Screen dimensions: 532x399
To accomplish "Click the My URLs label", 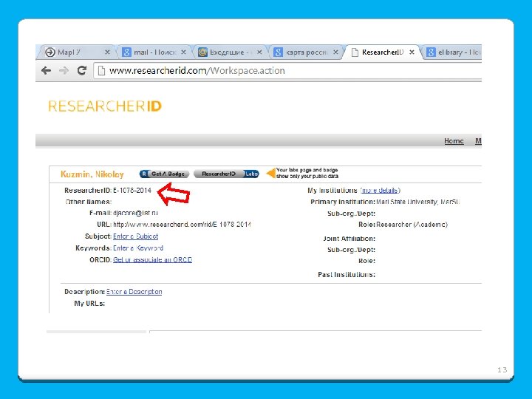I will (89, 304).
